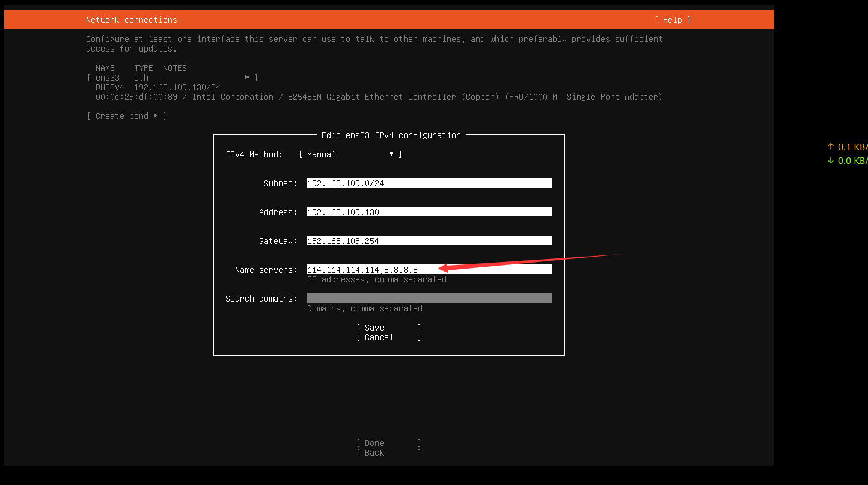Click the 'IP addresses, comma separated' hint
This screenshot has width=868, height=485.
point(377,279)
